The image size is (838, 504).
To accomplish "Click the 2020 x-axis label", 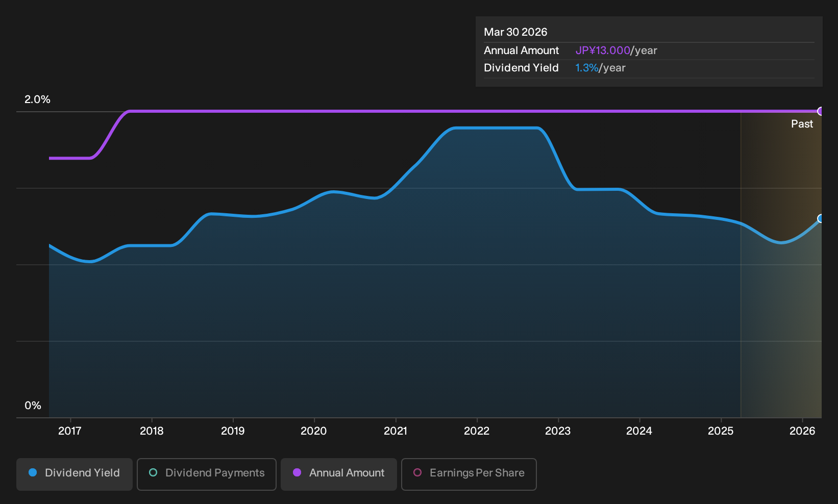I will [x=314, y=431].
